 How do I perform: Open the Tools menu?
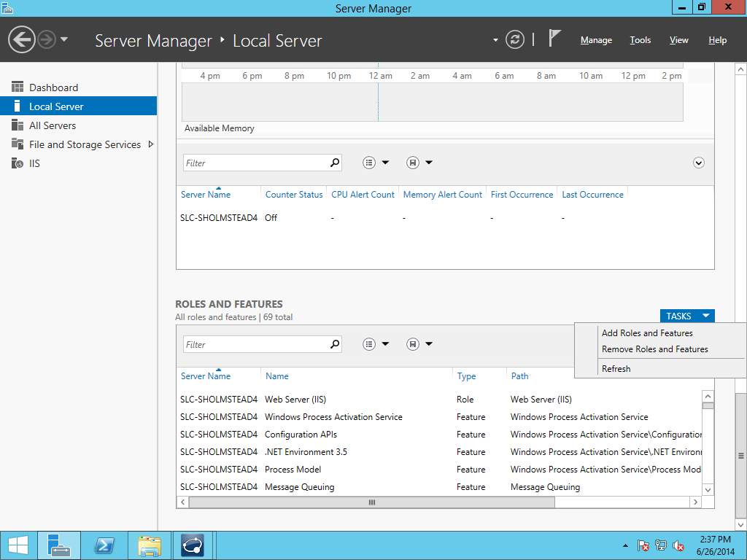640,41
